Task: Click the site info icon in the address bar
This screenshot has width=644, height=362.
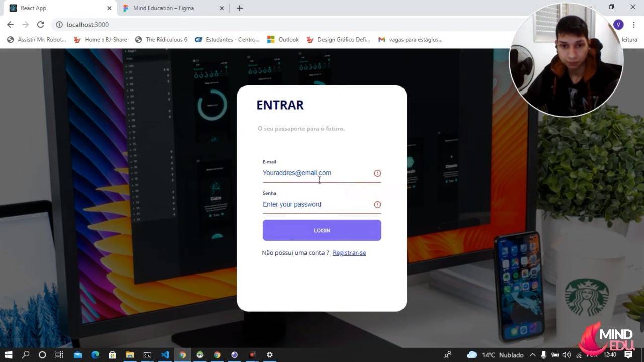Action: [x=59, y=24]
